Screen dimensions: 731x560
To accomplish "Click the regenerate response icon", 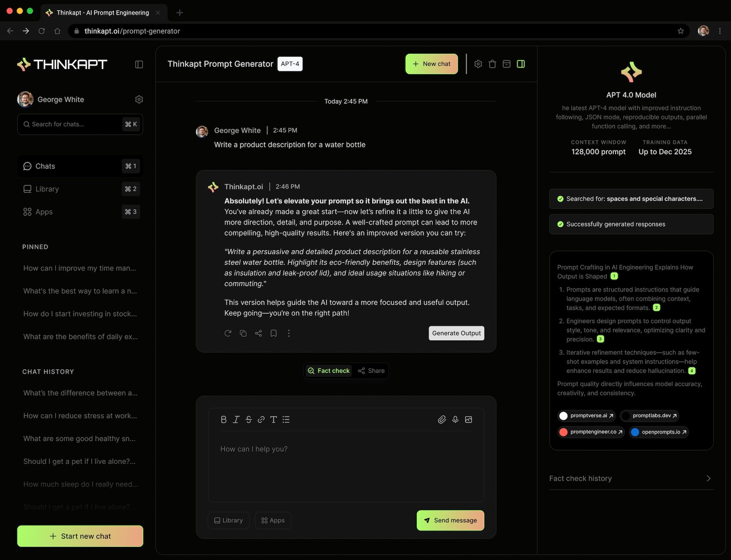I will pos(228,333).
